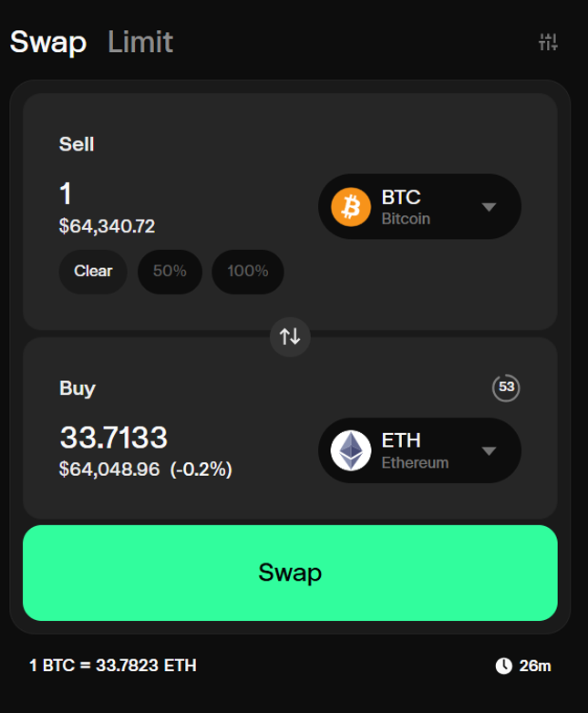Click the swap direction arrows icon
This screenshot has height=713, width=588.
point(290,336)
